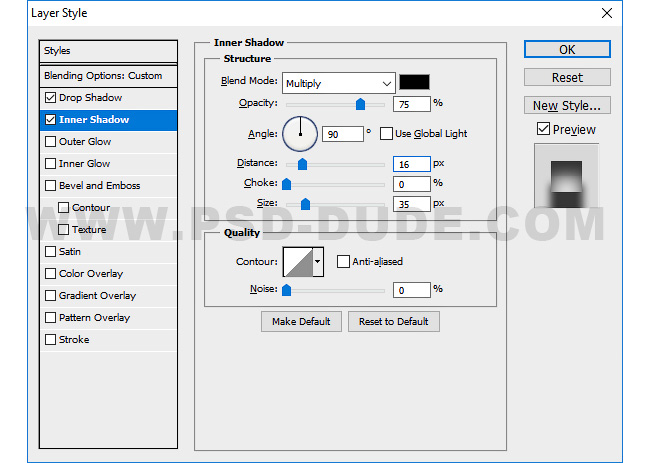Select the Styles list header
Screen dimensions: 650x463
click(x=109, y=51)
